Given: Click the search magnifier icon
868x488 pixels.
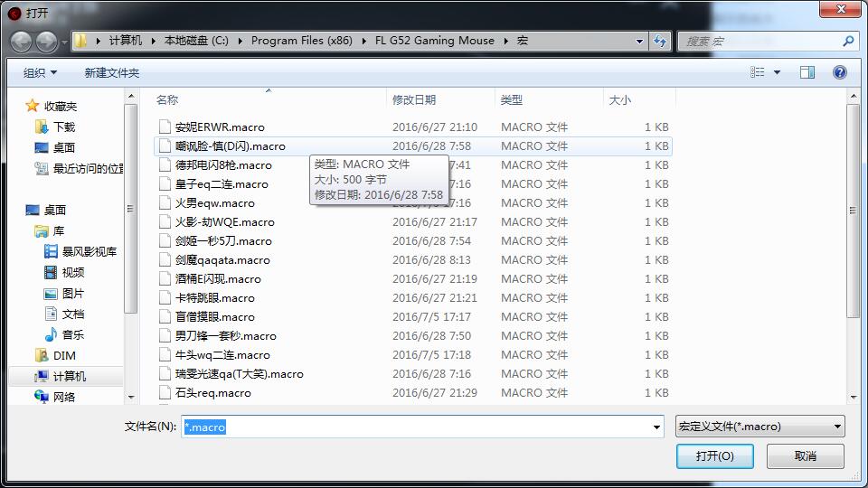Looking at the screenshot, I should pos(847,41).
